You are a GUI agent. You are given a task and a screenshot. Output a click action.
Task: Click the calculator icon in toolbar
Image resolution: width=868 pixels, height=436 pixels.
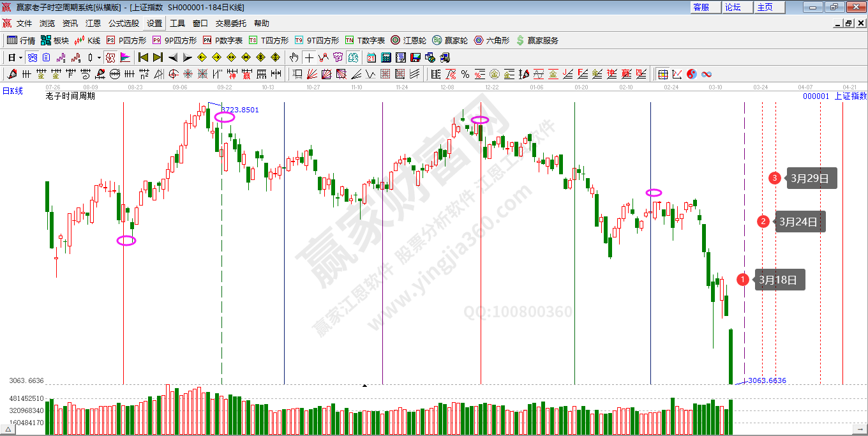coord(385,57)
